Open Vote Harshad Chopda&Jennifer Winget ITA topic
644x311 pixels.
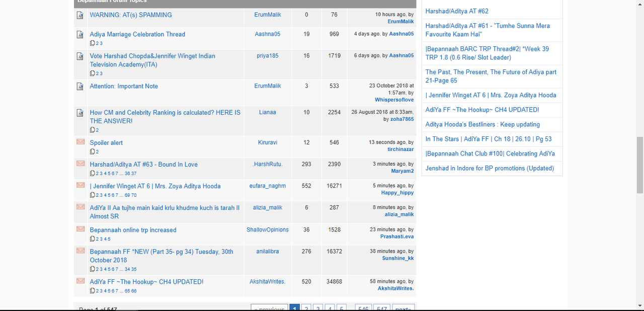[x=152, y=60]
